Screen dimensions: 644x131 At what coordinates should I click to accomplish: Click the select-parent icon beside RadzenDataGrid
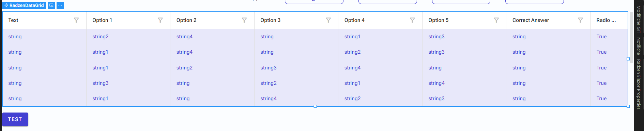51,5
